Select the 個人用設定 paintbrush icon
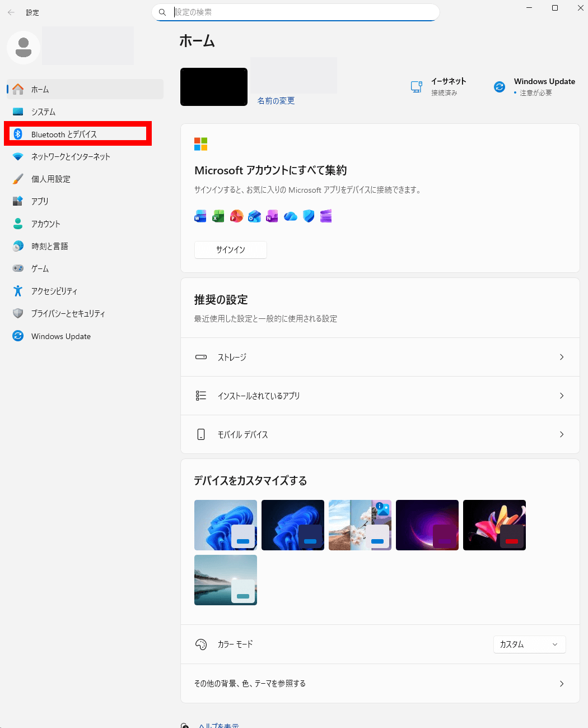 (18, 179)
